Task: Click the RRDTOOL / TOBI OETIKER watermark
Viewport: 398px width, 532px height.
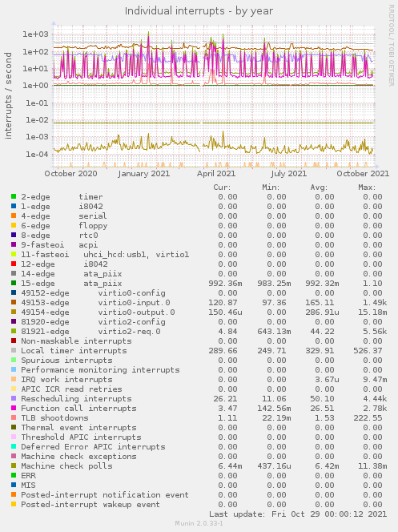Action: click(x=392, y=46)
